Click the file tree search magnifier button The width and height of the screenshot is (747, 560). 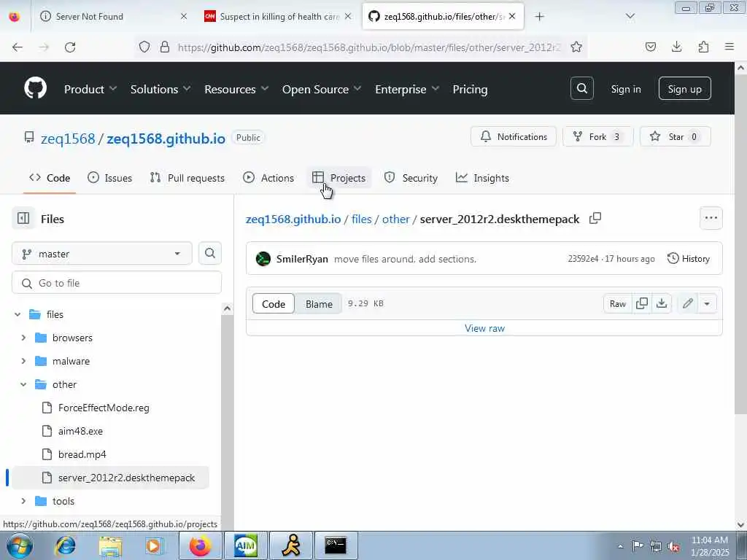[210, 253]
